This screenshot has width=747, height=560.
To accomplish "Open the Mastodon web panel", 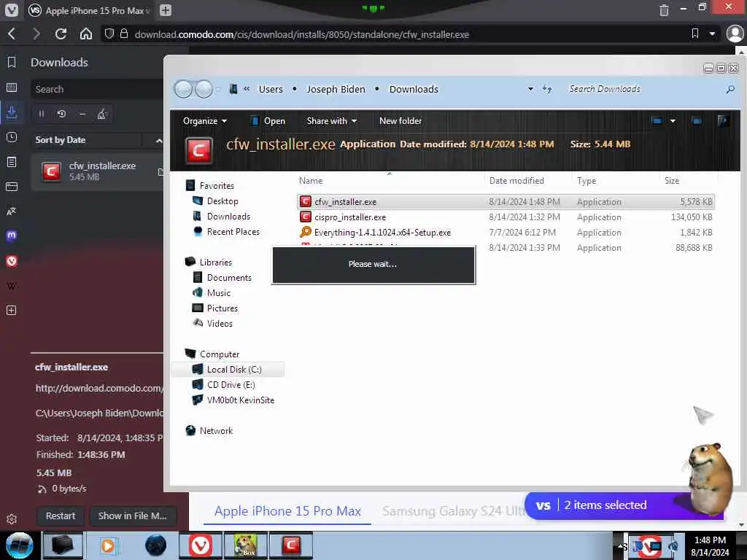I will (x=12, y=236).
